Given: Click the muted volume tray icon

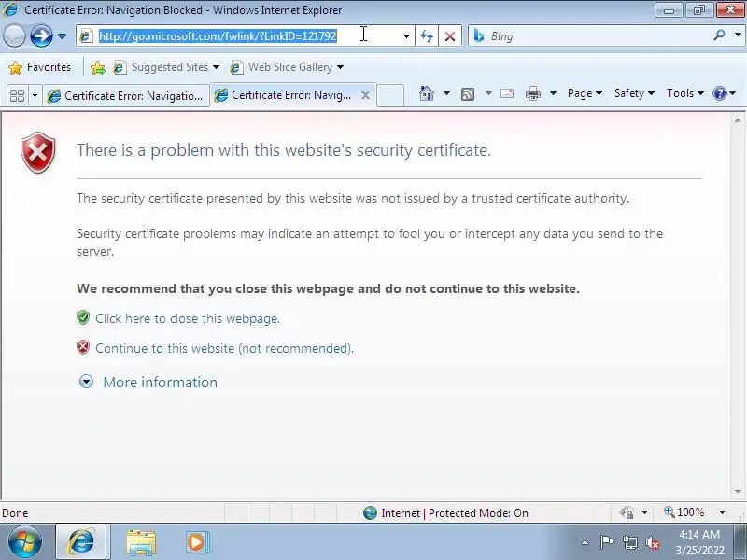Looking at the screenshot, I should [x=653, y=542].
